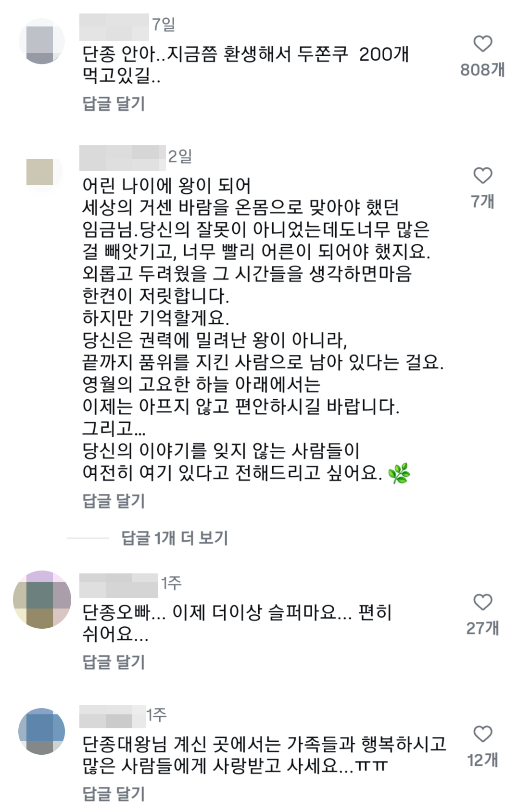This screenshot has height=812, width=518.
Task: Expand the hidden reply under the tribute comment
Action: pos(175,537)
